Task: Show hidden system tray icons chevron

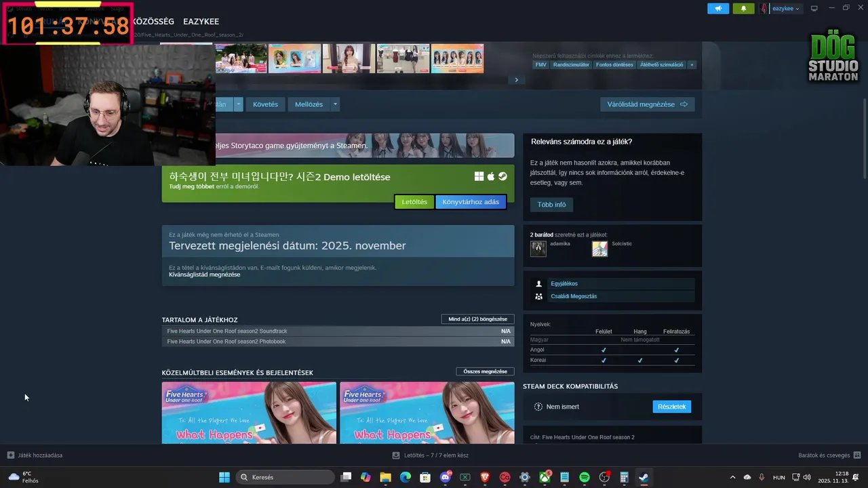Action: click(732, 477)
